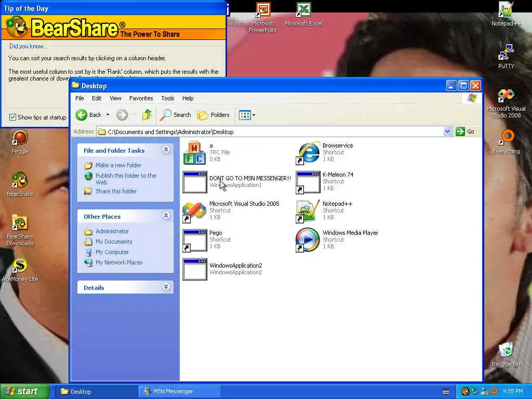Go up one folder level with the Up icon
Screen dimensions: 532x399
(147, 115)
